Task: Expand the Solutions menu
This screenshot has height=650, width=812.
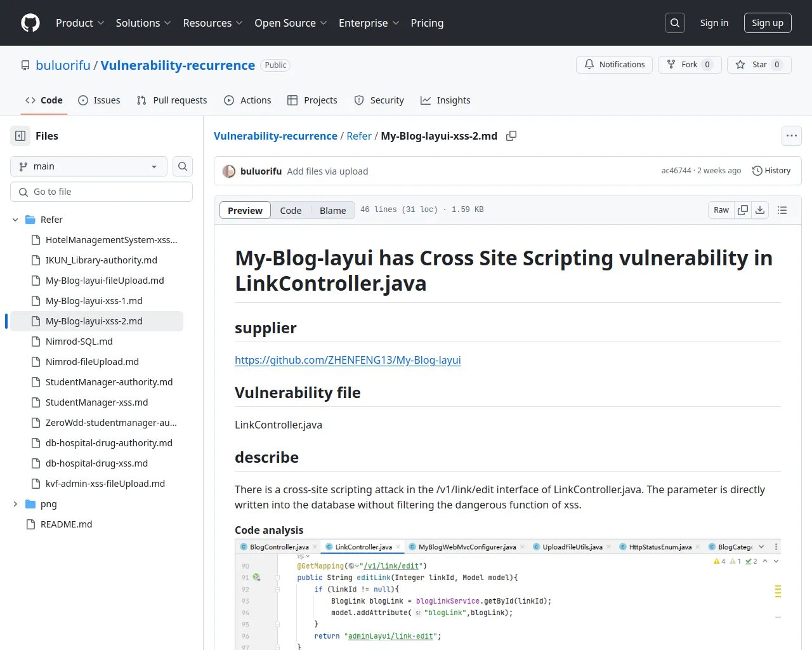Action: coord(143,23)
